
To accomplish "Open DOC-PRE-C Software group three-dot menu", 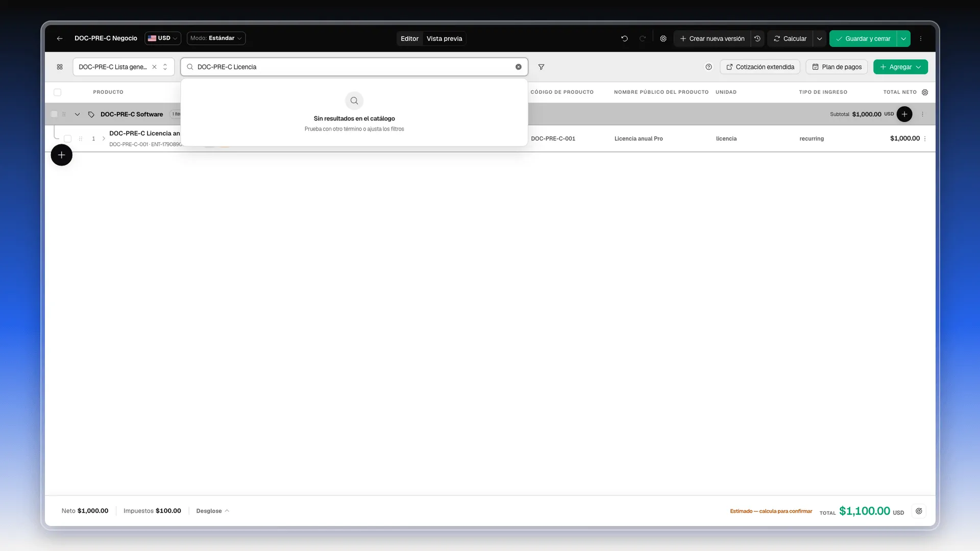I will 922,114.
